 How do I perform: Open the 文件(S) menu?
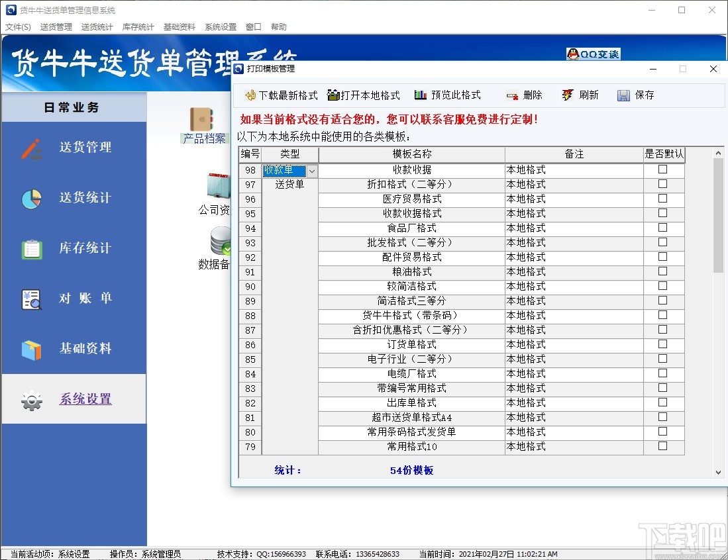(18, 26)
